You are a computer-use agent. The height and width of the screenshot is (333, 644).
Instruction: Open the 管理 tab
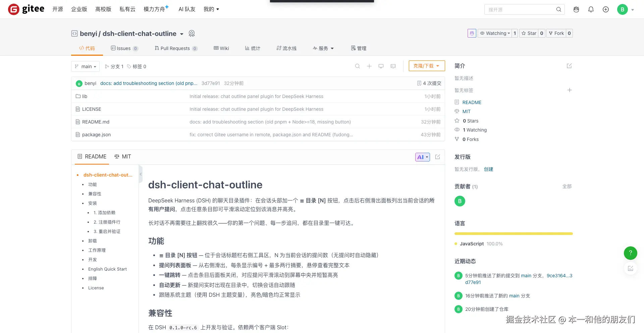tap(359, 48)
